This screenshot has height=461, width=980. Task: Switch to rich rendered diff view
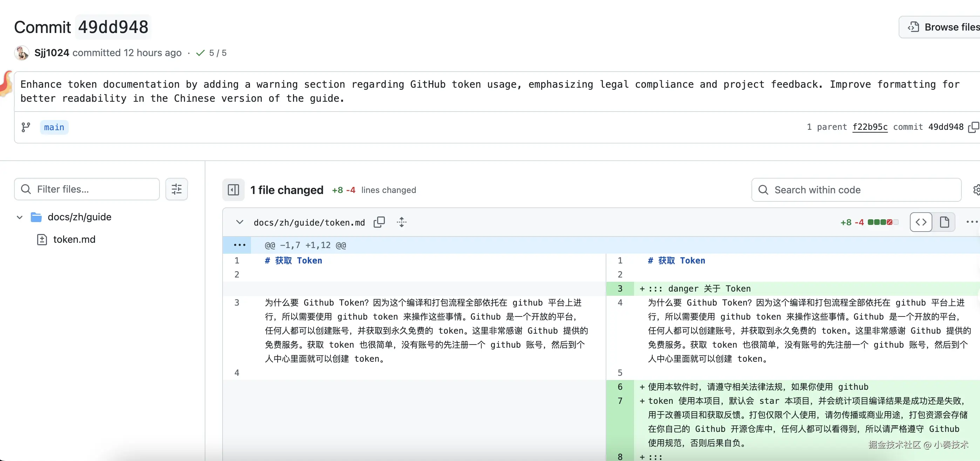coord(944,222)
